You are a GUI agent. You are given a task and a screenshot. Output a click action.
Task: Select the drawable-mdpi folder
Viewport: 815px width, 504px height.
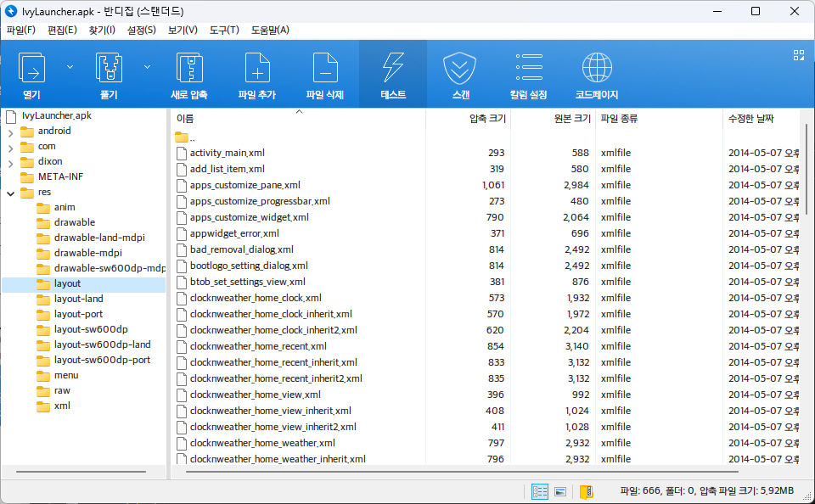coord(87,253)
